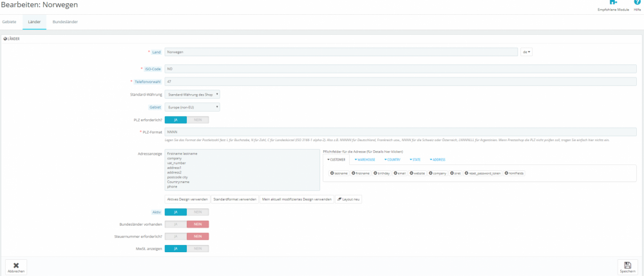Expand the WAREHOUSE field list
The height and width of the screenshot is (276, 644).
click(x=365, y=159)
